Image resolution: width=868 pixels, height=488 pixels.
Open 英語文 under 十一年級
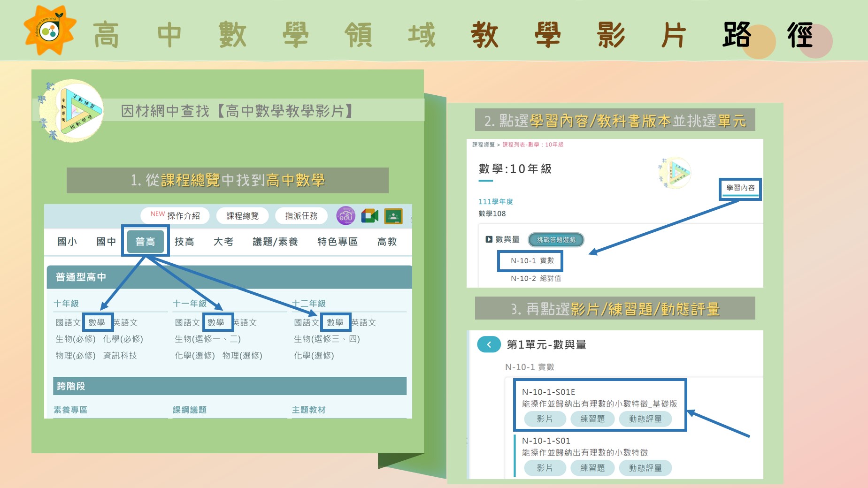tap(245, 322)
